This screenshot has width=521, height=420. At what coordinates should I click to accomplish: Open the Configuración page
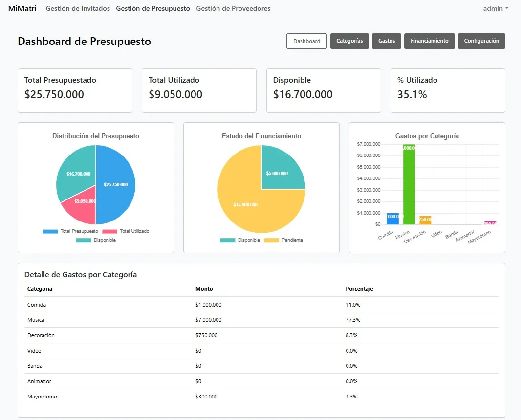pyautogui.click(x=481, y=41)
